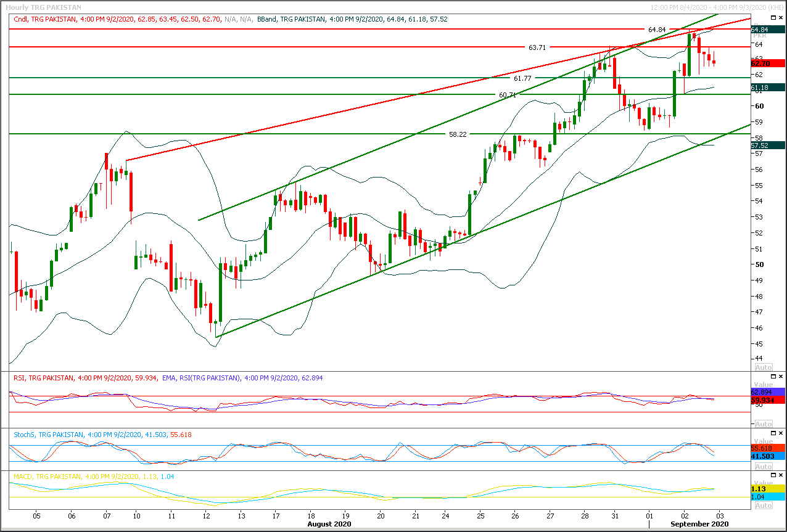Viewport: 787px width, 532px height.
Task: Click the 60.71 horizontal line label
Action: pos(508,95)
